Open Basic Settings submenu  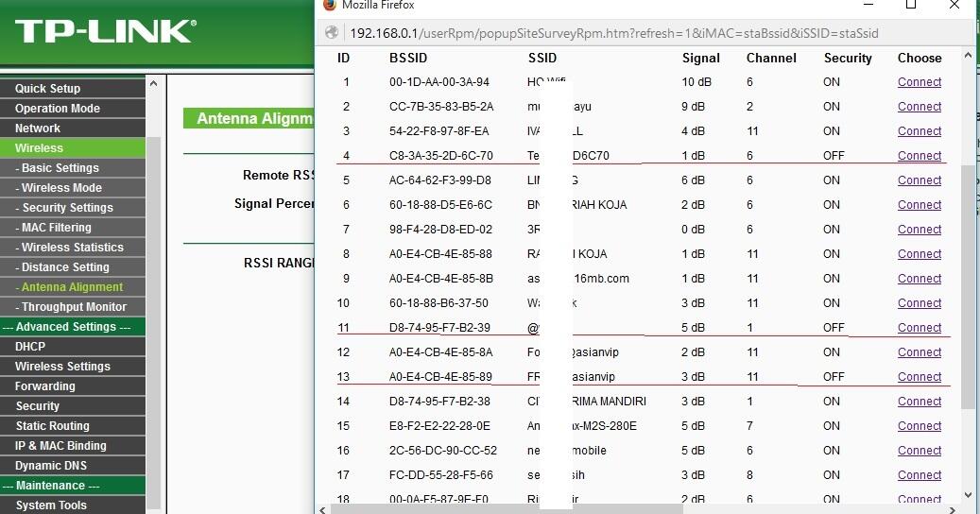73,168
